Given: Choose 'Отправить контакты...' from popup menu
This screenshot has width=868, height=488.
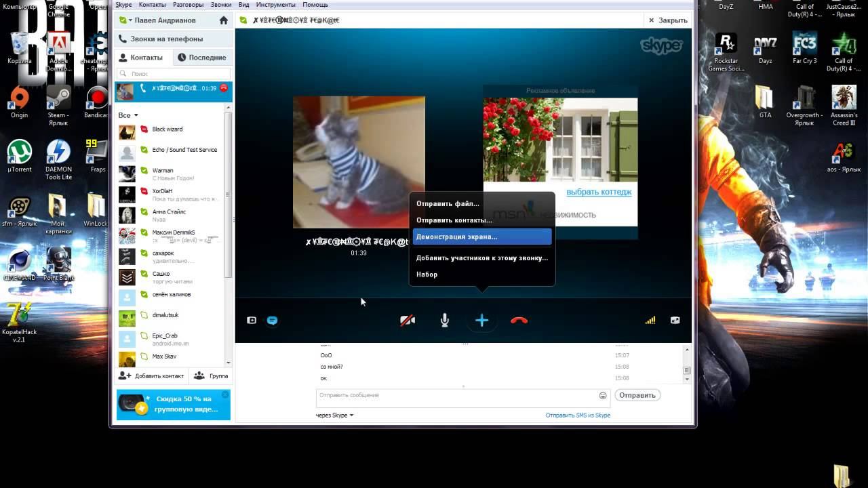Looking at the screenshot, I should pos(482,220).
